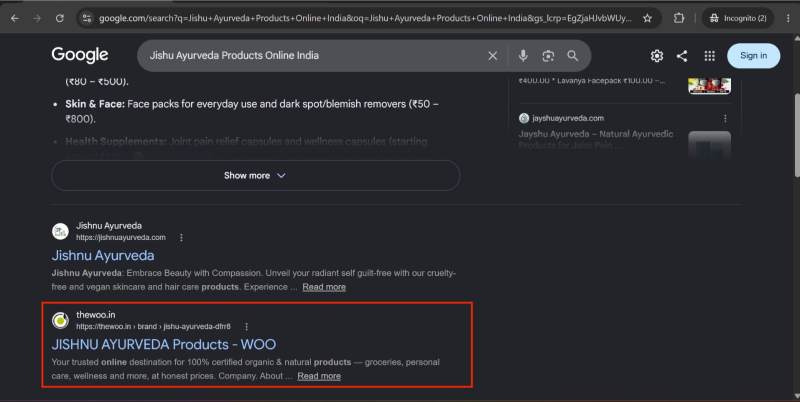Open Google apps grid icon
Image resolution: width=800 pixels, height=402 pixels.
click(709, 56)
